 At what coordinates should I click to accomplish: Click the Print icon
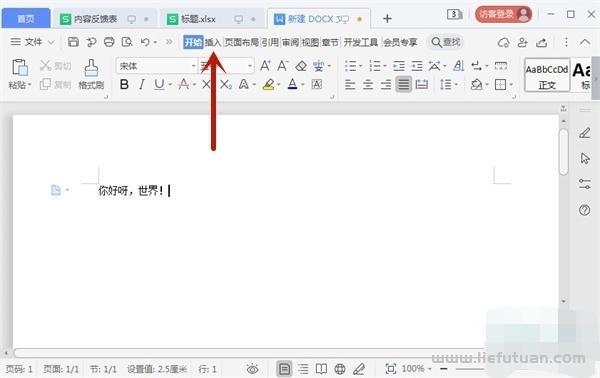point(109,42)
